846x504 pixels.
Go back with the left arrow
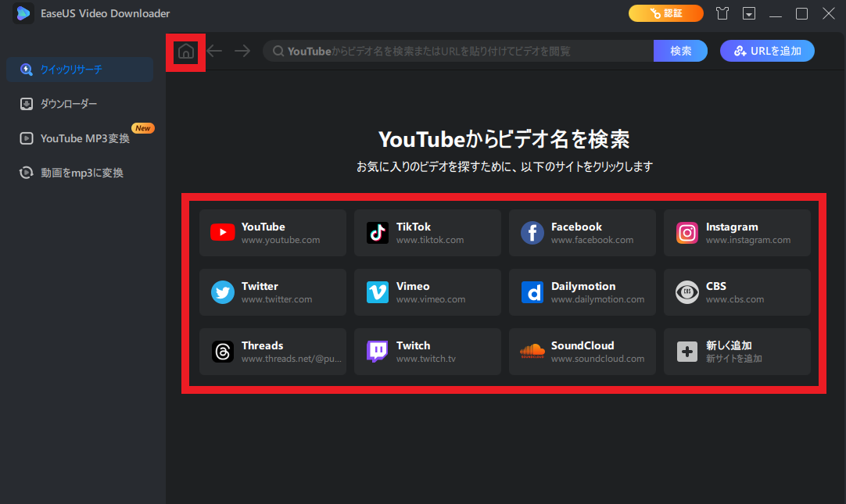point(215,51)
